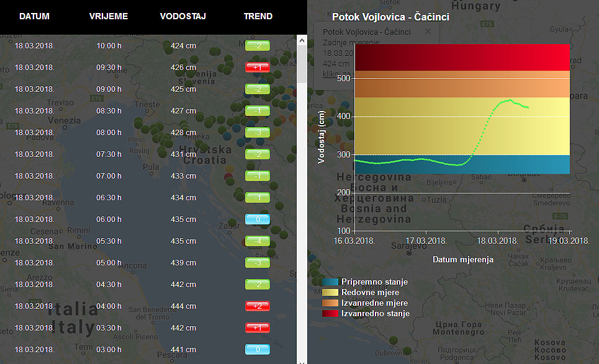This screenshot has width=599, height=364.
Task: Click the TREND column header
Action: point(258,16)
